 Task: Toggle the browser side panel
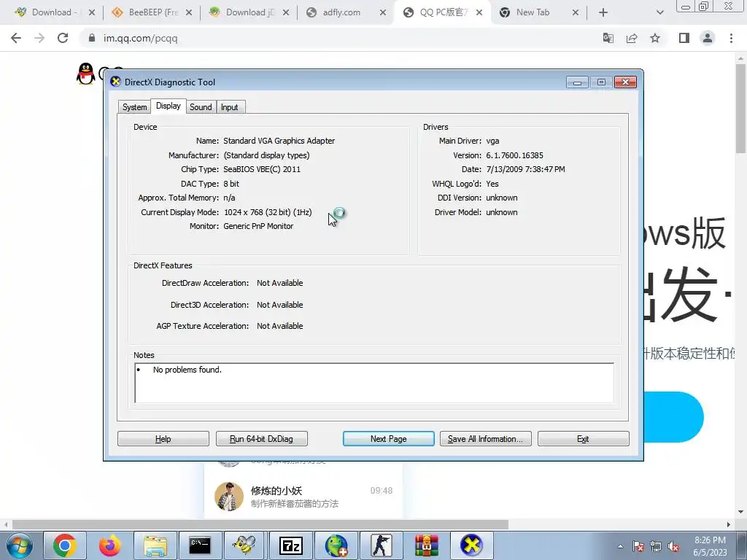684,38
